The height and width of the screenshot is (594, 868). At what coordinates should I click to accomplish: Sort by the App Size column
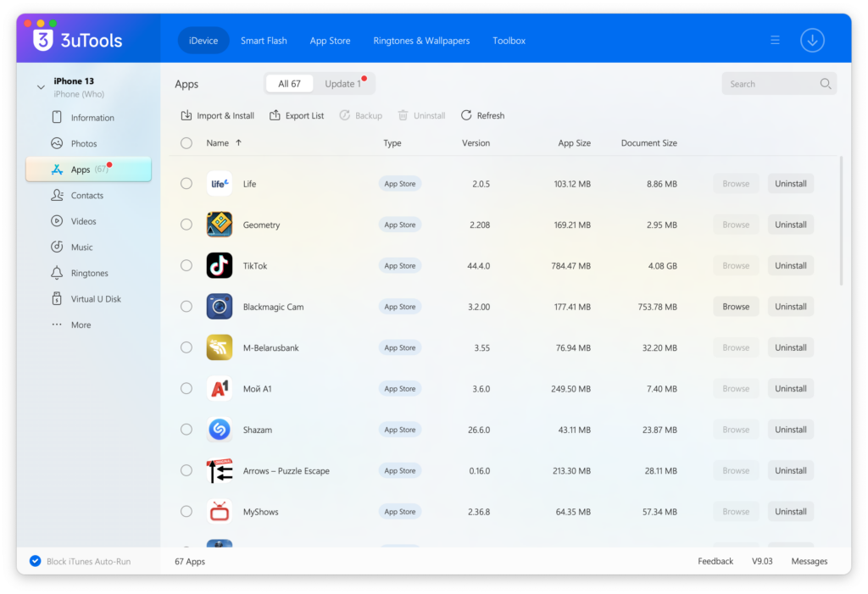(574, 143)
